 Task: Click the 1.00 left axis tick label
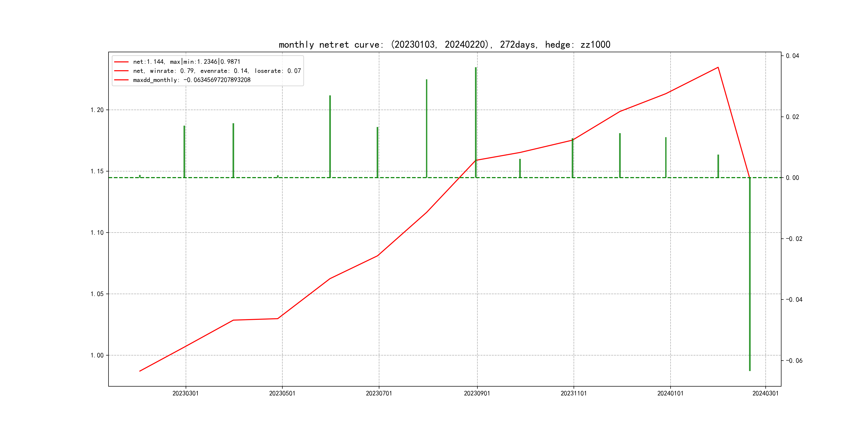tap(97, 355)
